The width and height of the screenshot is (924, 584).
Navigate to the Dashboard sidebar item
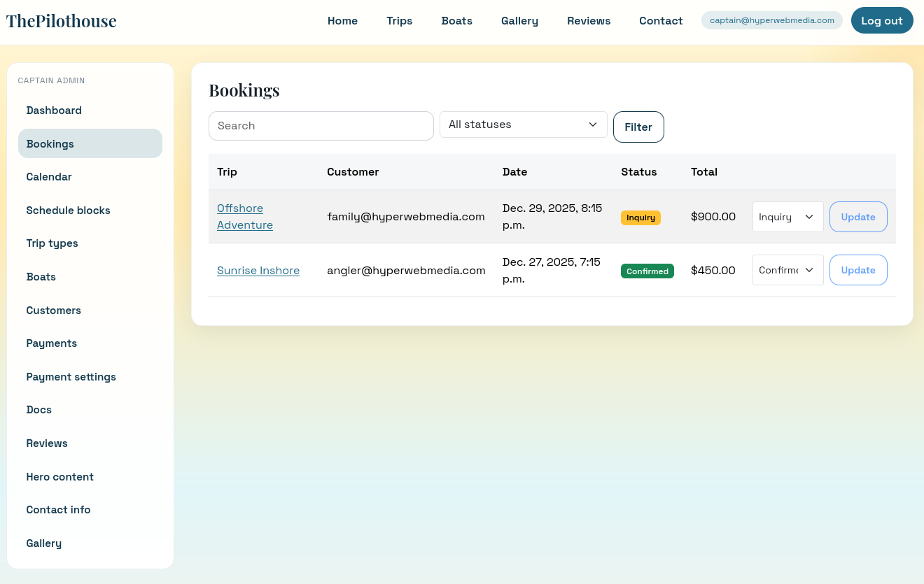(54, 111)
